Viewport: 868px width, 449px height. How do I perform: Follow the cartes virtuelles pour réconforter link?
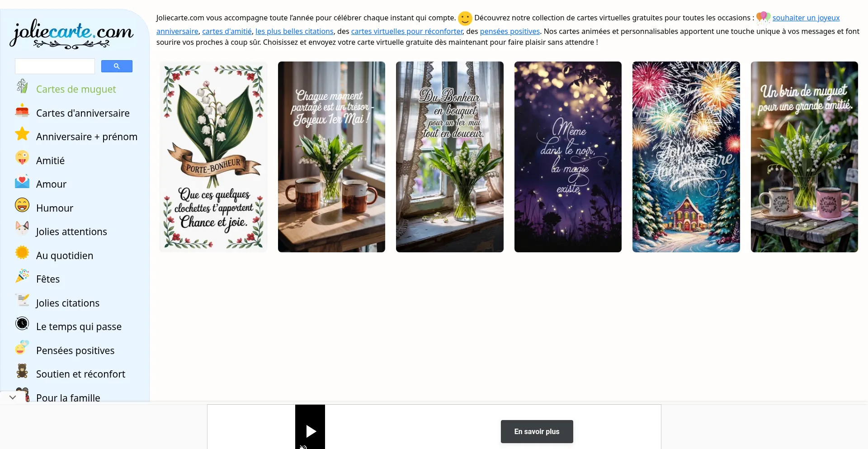click(407, 31)
